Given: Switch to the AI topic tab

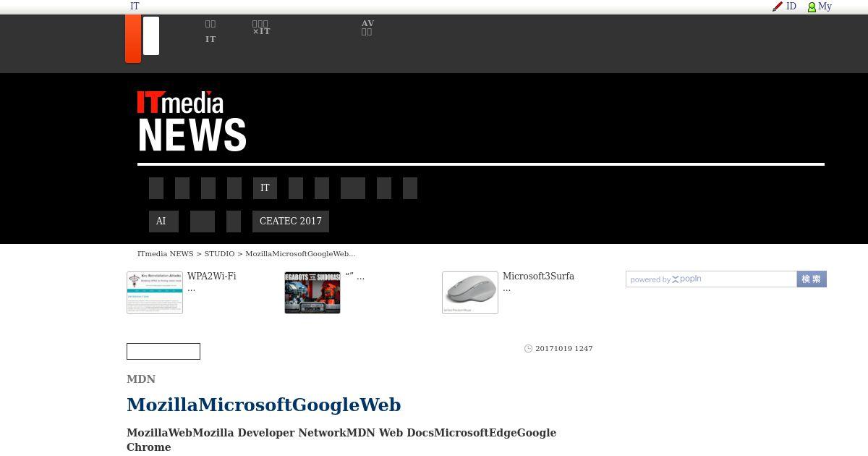Looking at the screenshot, I should click(x=163, y=221).
